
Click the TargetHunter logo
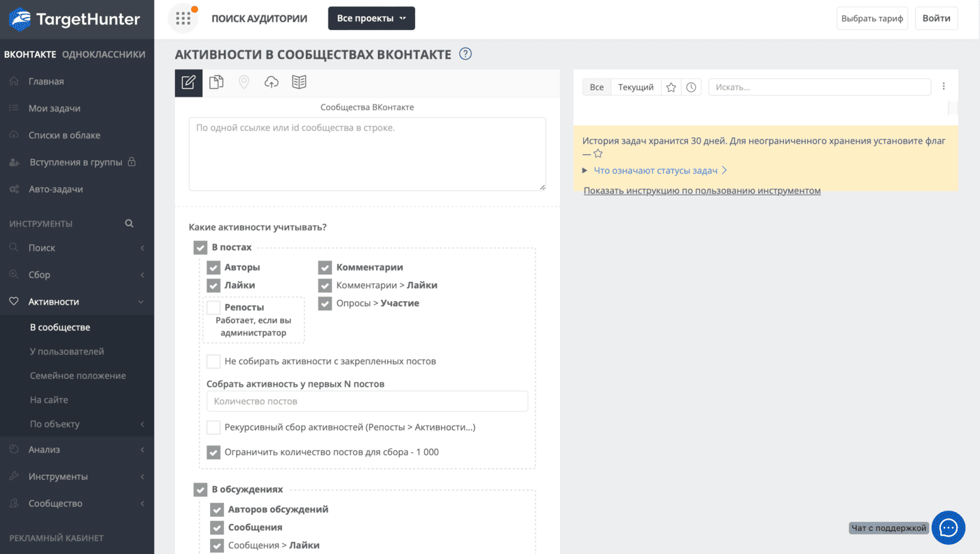[x=74, y=19]
